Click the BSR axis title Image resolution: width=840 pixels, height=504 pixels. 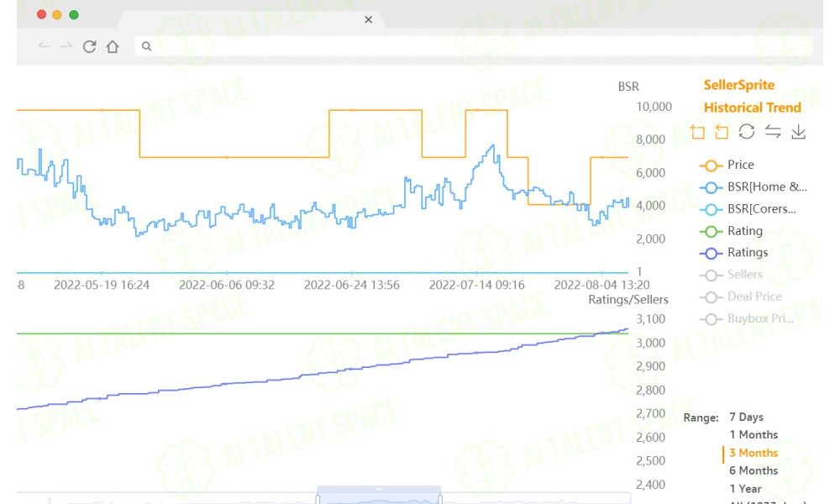point(628,87)
